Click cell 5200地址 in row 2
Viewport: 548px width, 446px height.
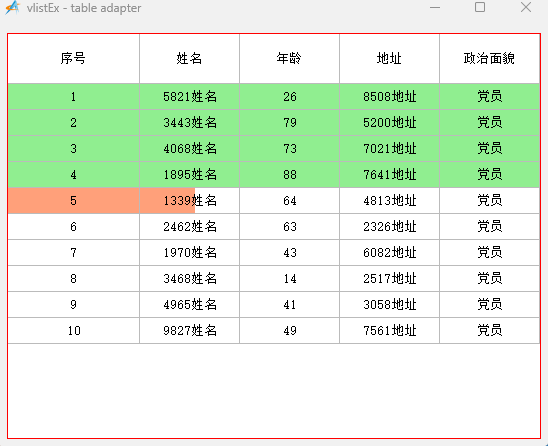coord(389,122)
